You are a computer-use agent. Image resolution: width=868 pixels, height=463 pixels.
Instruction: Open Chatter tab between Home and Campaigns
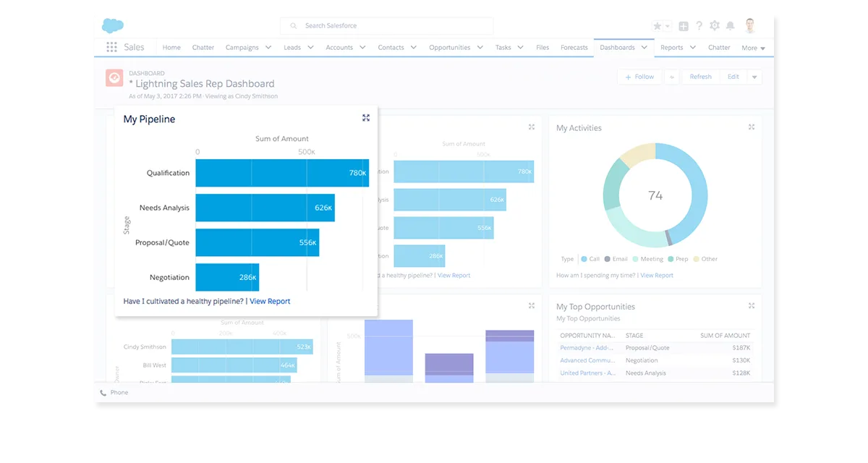[x=203, y=48]
